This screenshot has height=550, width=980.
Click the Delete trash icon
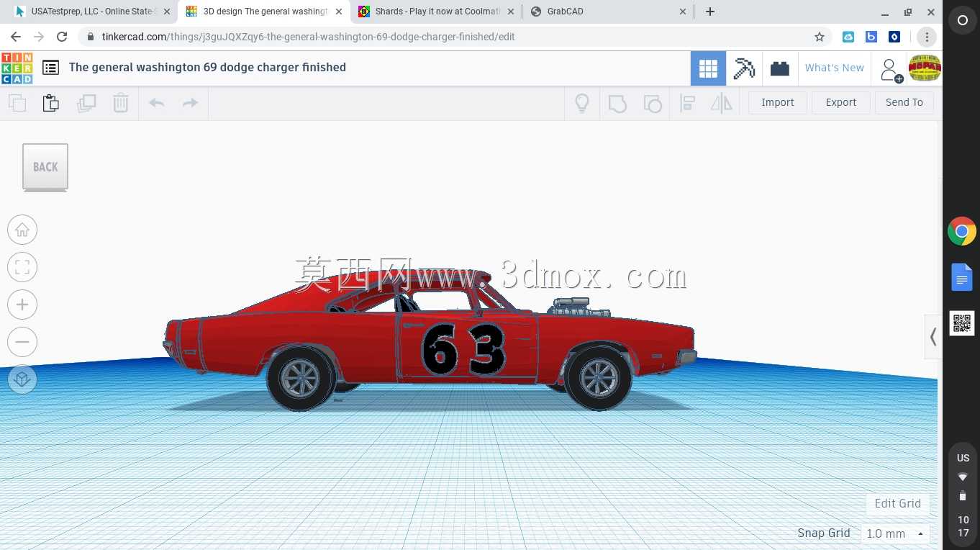[121, 103]
